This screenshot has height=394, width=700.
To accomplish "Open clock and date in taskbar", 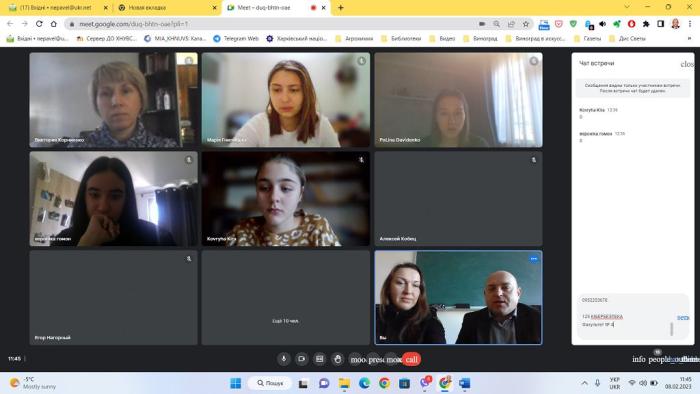I will tap(679, 383).
